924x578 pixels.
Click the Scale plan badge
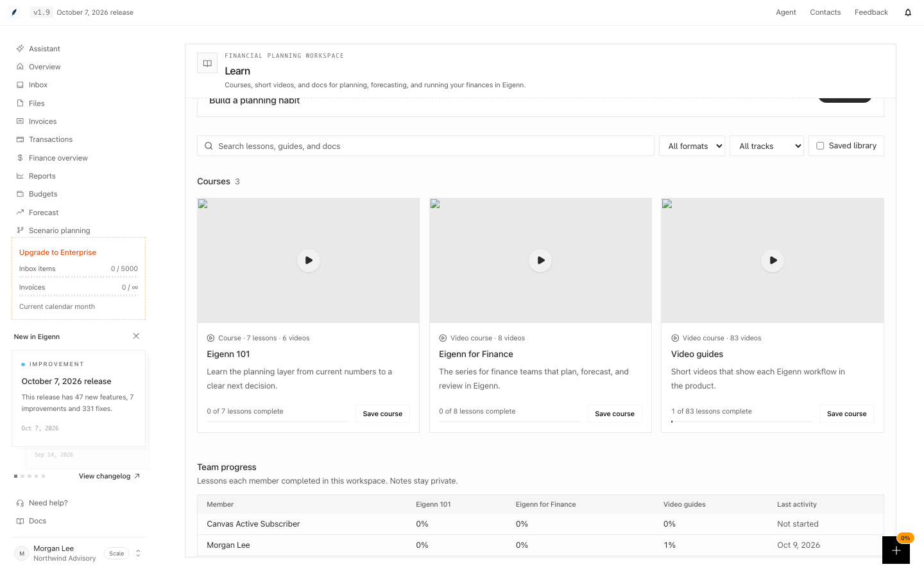[117, 554]
